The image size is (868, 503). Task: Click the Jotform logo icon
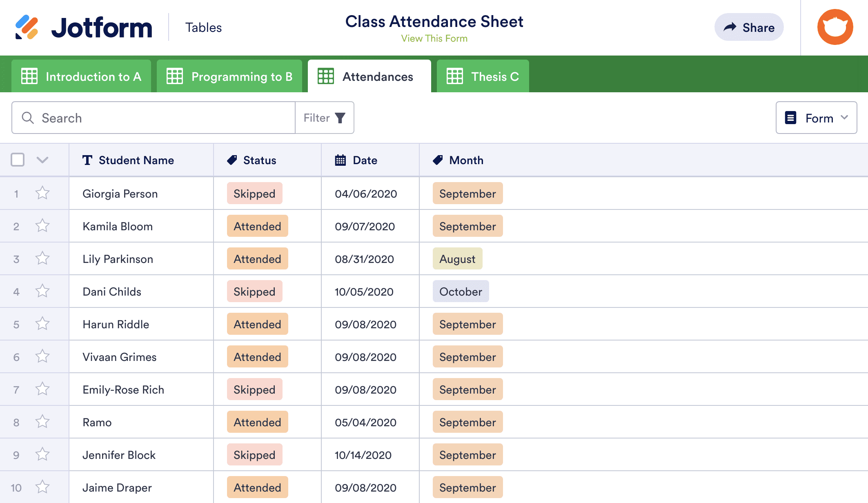tap(27, 27)
